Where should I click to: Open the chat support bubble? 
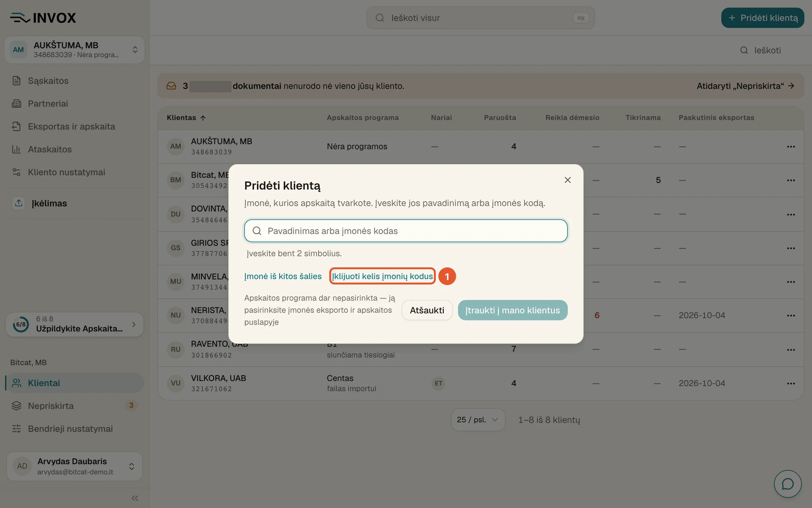click(x=788, y=484)
